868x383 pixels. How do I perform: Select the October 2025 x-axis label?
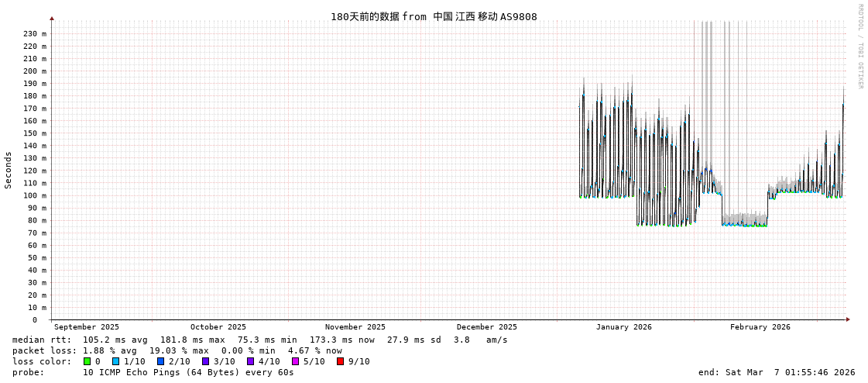(x=218, y=327)
